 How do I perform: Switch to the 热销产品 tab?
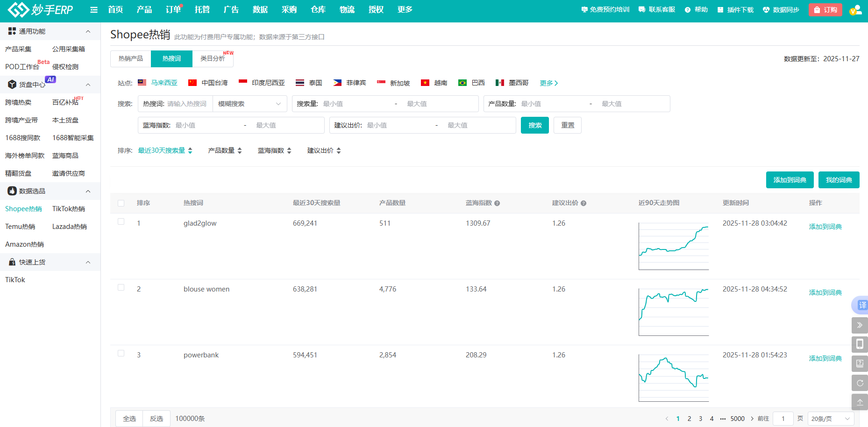tap(131, 59)
